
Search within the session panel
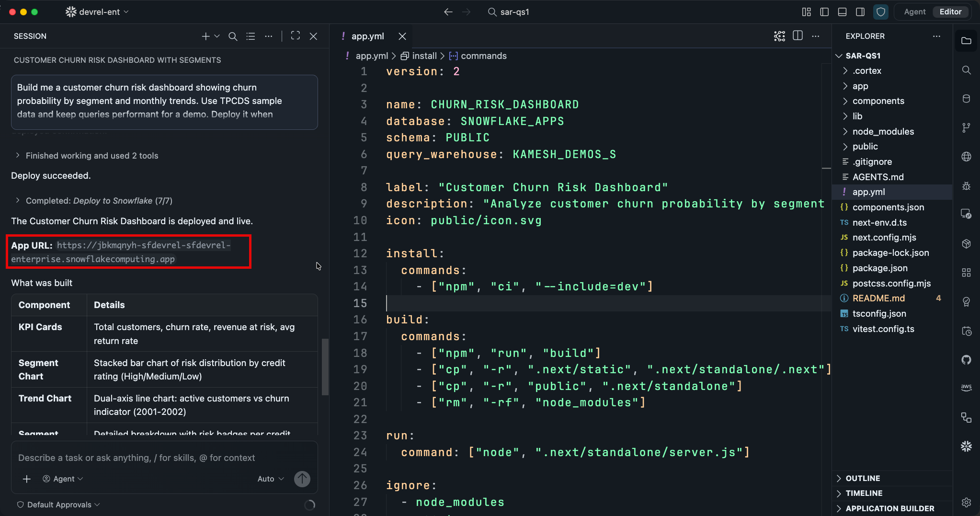tap(233, 36)
